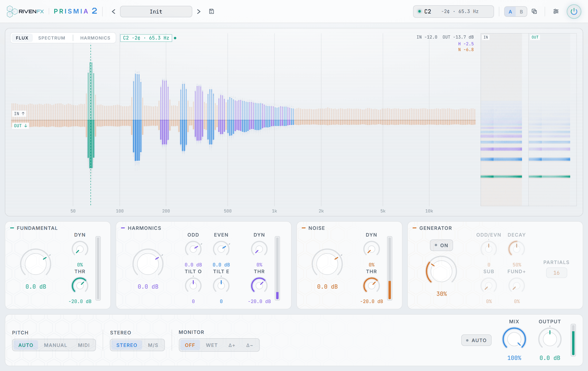Select the B comparison state
This screenshot has height=371, width=588.
click(521, 12)
